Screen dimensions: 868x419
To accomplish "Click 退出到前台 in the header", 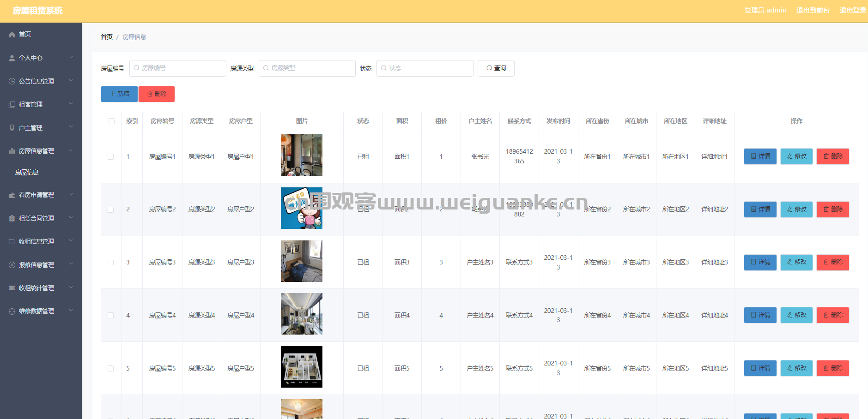I will (813, 10).
